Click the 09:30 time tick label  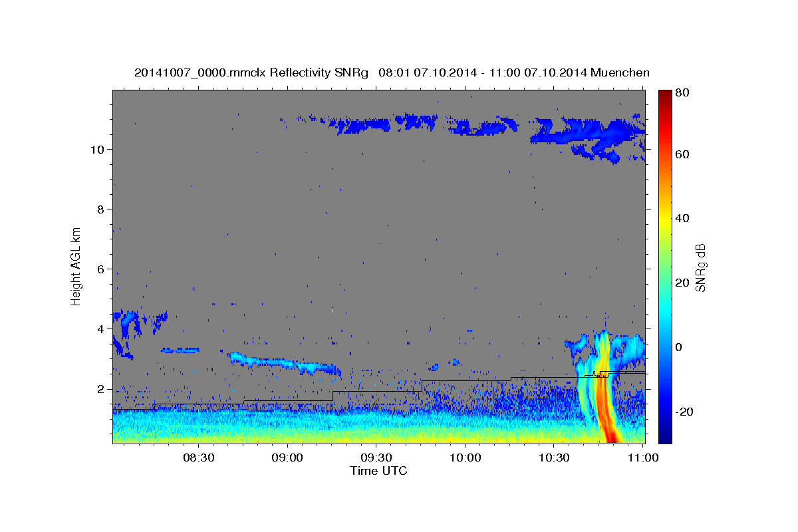pos(376,458)
